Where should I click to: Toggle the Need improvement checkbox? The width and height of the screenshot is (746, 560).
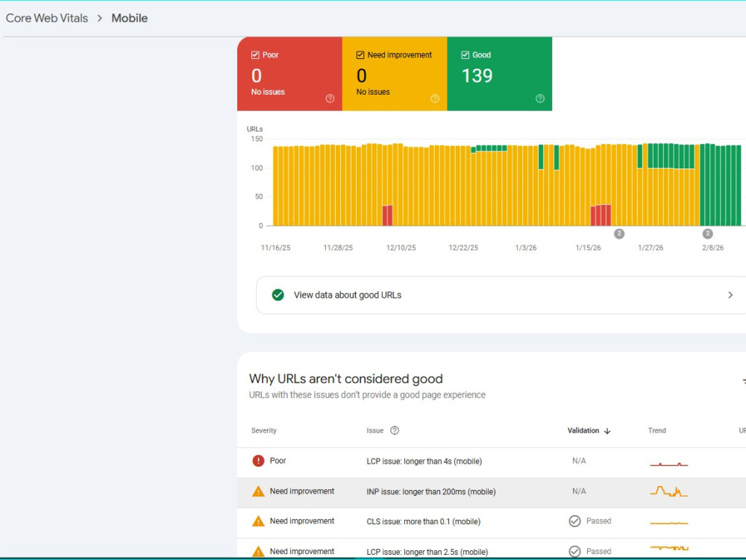point(360,55)
